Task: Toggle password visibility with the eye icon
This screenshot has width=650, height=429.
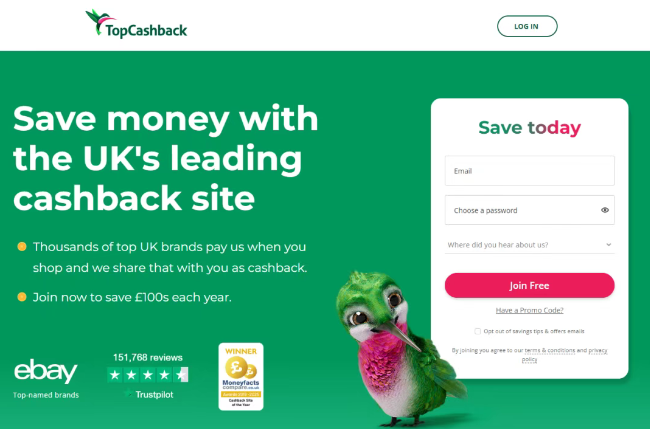Action: tap(605, 210)
